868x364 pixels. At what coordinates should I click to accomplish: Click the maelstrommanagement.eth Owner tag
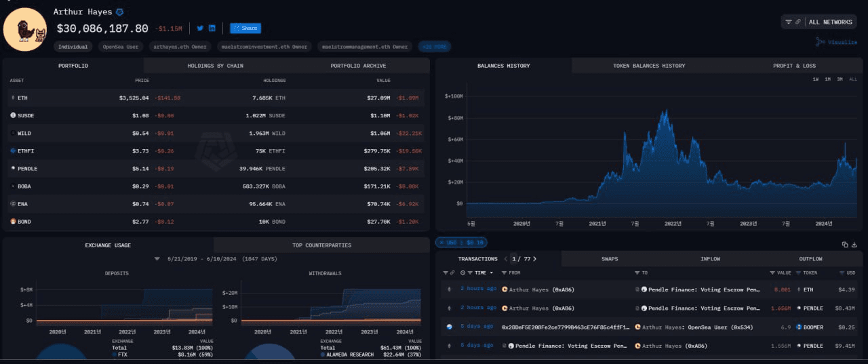tap(364, 47)
